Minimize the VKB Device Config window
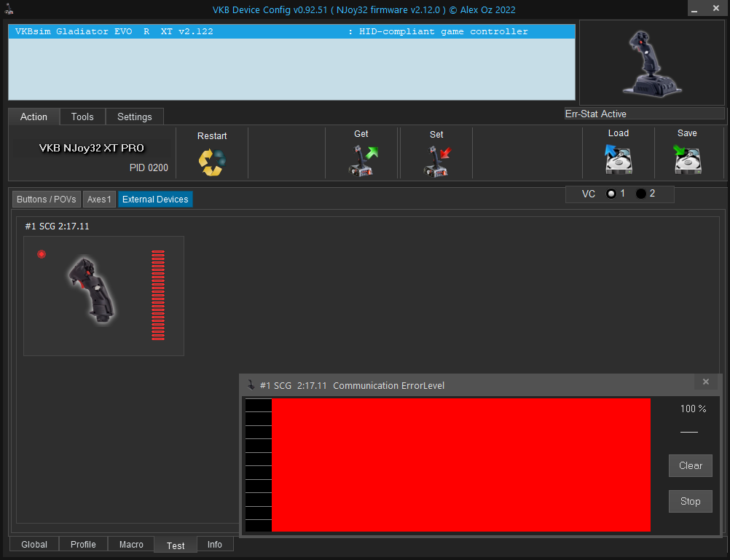The width and height of the screenshot is (730, 560). tap(694, 9)
